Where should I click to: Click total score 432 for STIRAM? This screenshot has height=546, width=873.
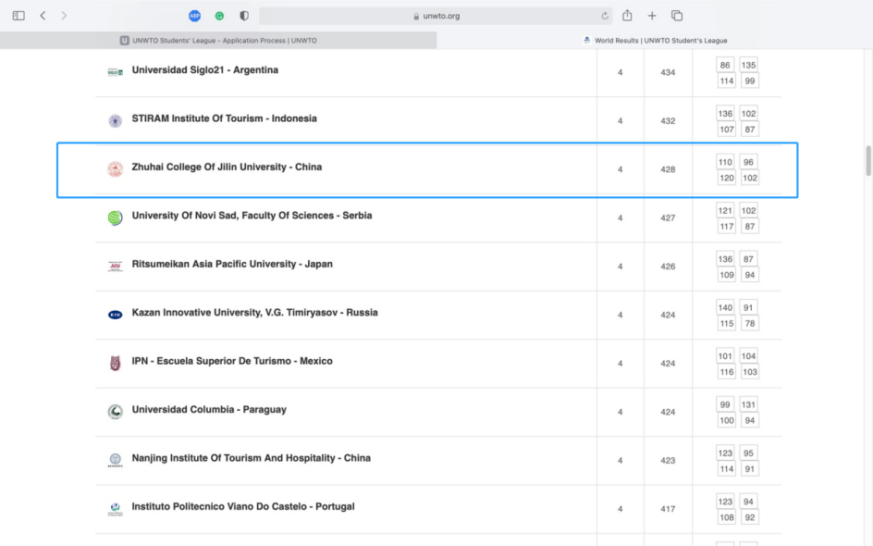(668, 121)
